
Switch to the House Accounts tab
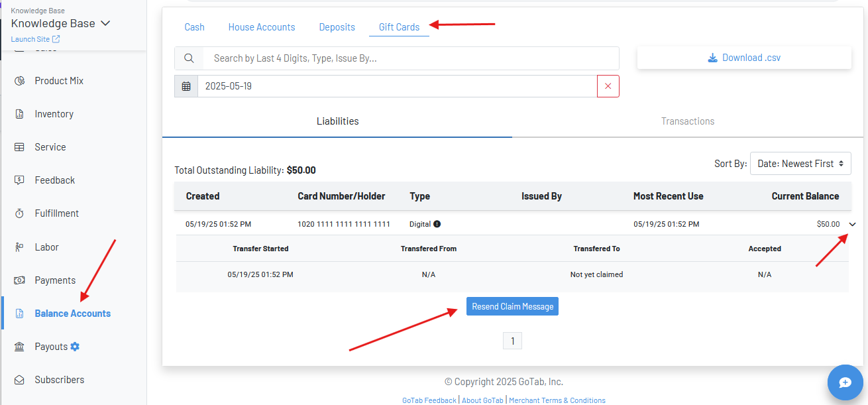(262, 27)
